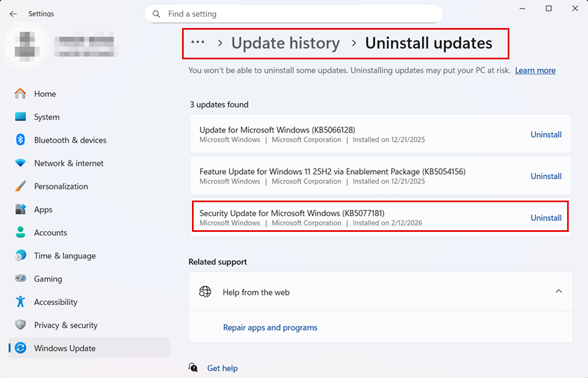Uninstall Feature Update KB5054156
This screenshot has width=588, height=378.
point(546,176)
